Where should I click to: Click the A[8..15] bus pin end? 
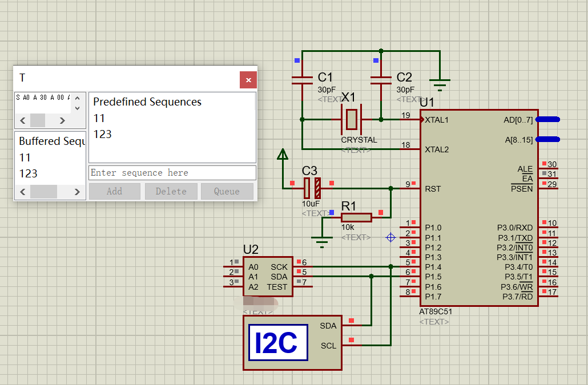pyautogui.click(x=548, y=139)
